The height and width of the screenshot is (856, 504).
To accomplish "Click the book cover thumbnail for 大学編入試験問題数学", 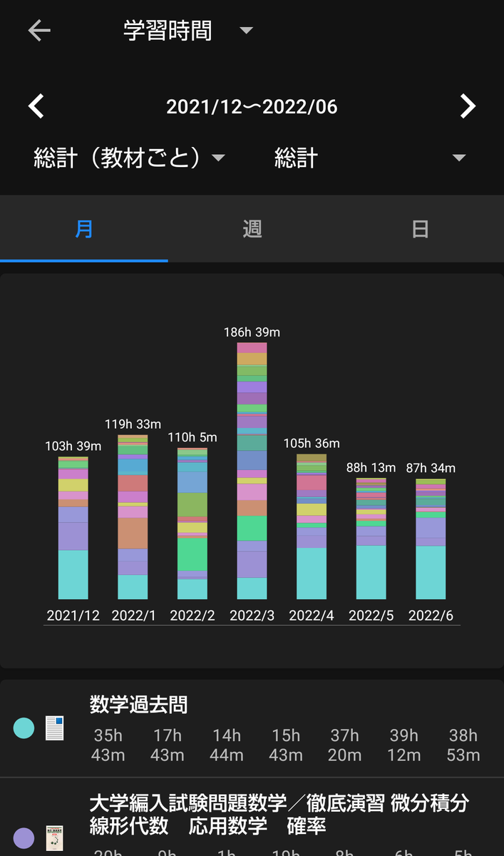I will pos(55,839).
